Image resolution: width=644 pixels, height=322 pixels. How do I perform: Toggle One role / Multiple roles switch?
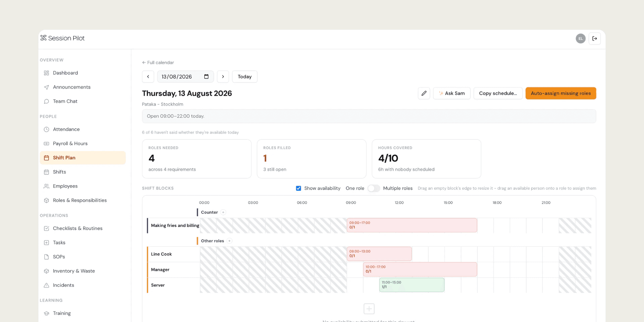coord(374,188)
